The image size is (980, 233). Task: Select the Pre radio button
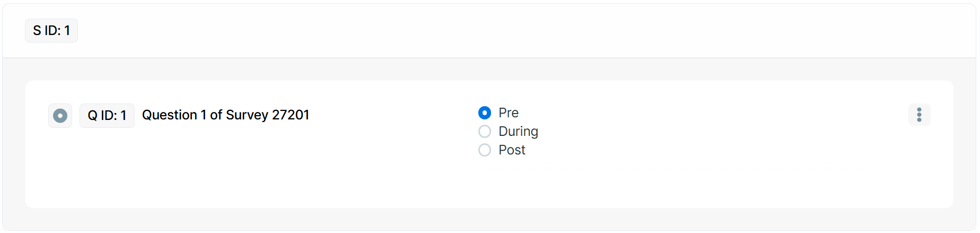pyautogui.click(x=485, y=113)
